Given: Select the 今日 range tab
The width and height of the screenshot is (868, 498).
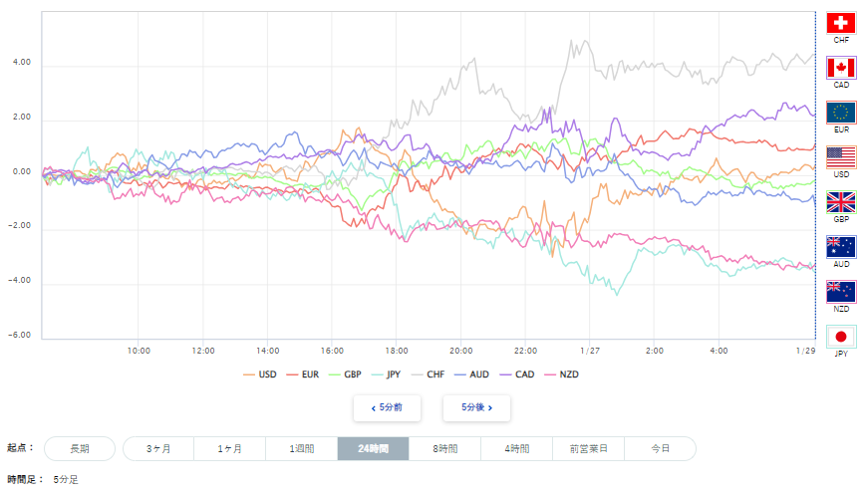Looking at the screenshot, I should 660,449.
